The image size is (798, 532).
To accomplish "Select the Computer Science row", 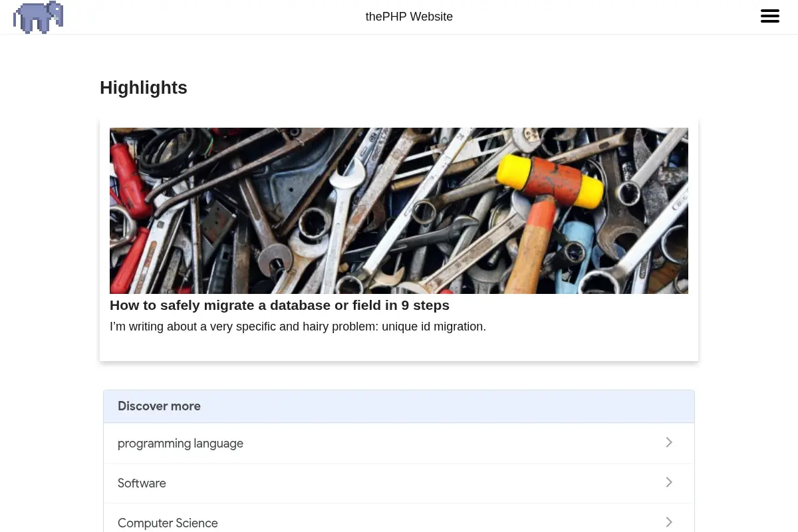I will click(399, 518).
